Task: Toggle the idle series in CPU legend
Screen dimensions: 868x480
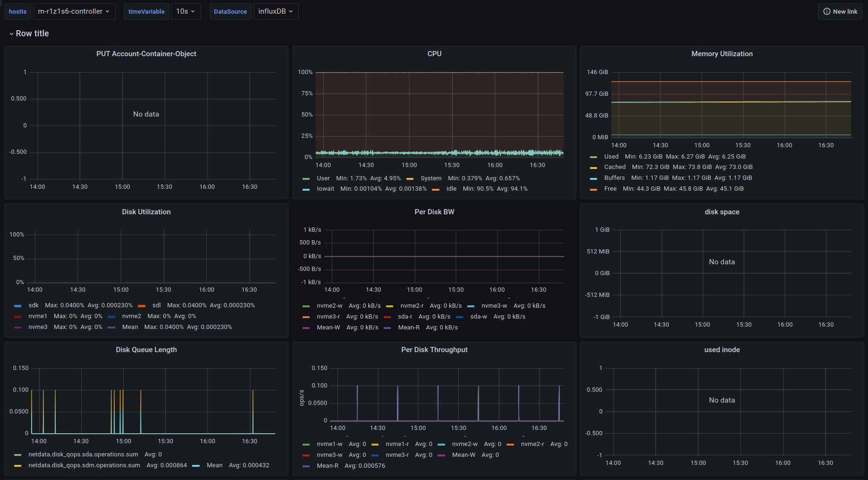Action: click(451, 189)
